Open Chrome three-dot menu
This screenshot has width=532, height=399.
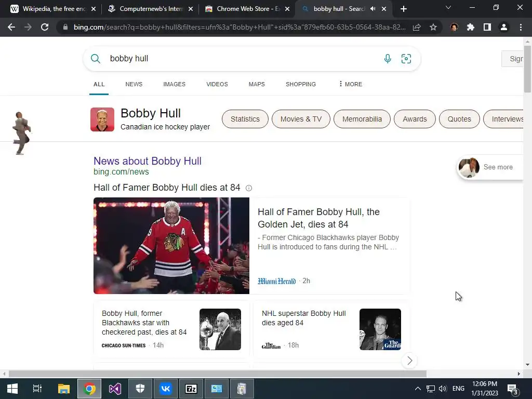coord(521,27)
